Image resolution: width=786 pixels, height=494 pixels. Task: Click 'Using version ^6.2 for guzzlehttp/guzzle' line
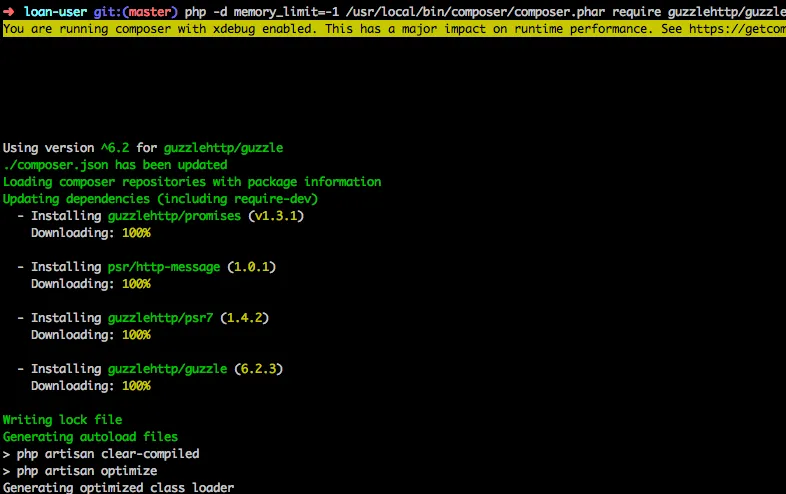click(143, 148)
